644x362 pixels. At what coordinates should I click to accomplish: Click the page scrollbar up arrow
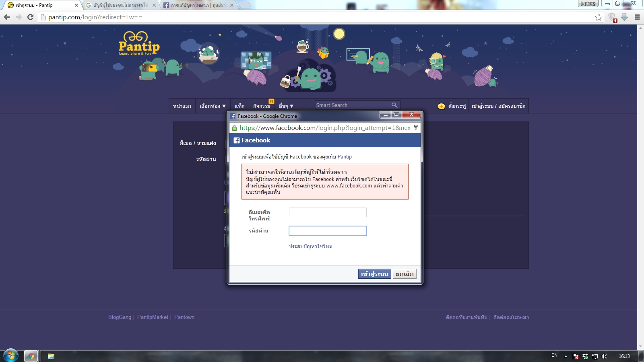pyautogui.click(x=640, y=28)
